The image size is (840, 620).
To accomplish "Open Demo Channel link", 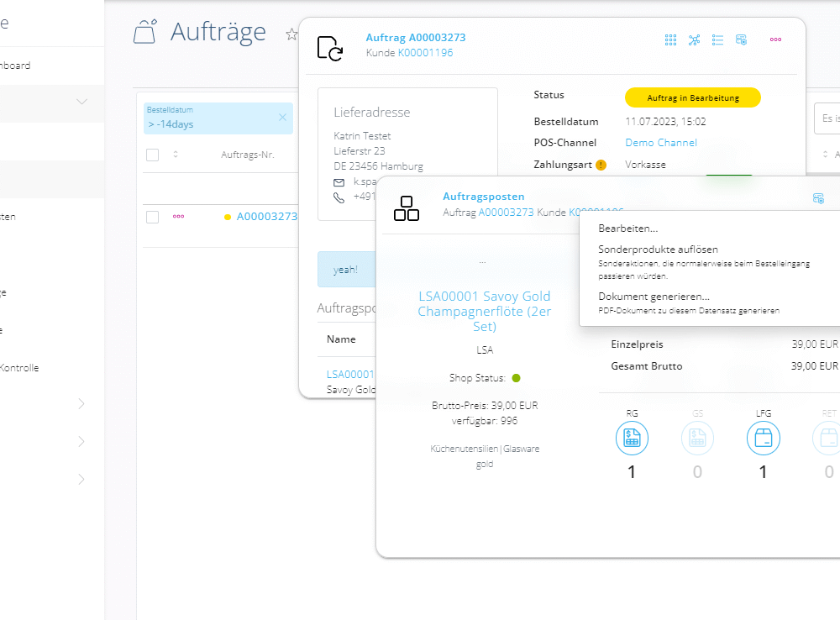I will (x=661, y=143).
